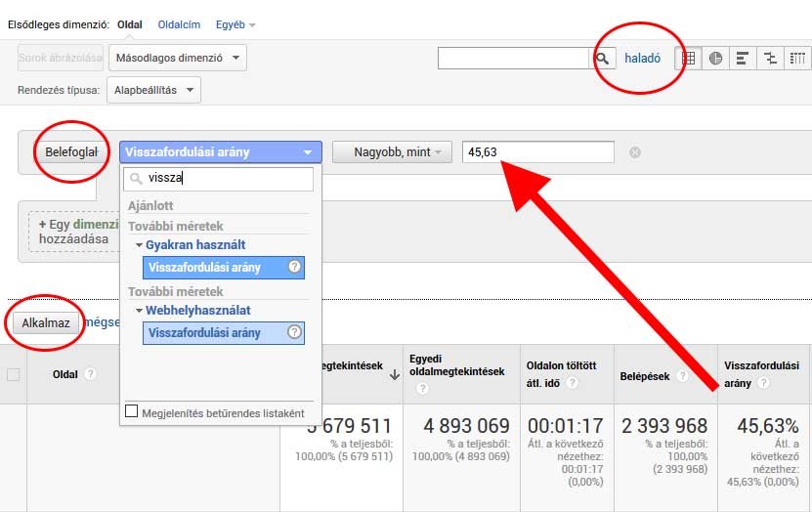Screen dimensions: 812x512
Task: Click the filter value field containing 45,63
Action: coord(538,152)
